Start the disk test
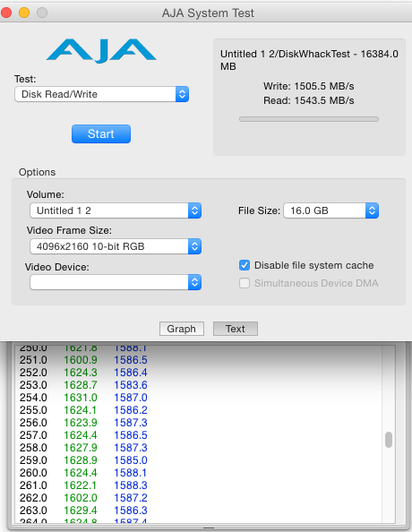 (x=101, y=133)
